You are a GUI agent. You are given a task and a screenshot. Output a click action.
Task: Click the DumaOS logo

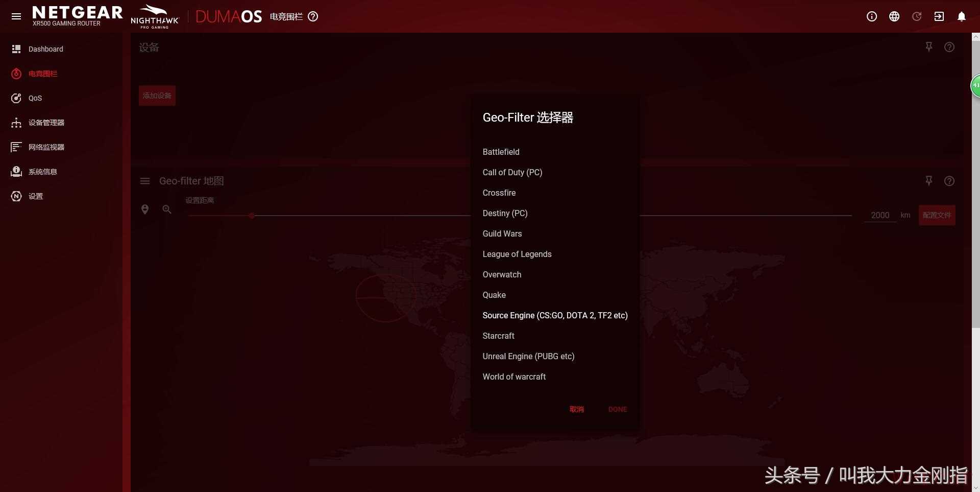point(229,17)
